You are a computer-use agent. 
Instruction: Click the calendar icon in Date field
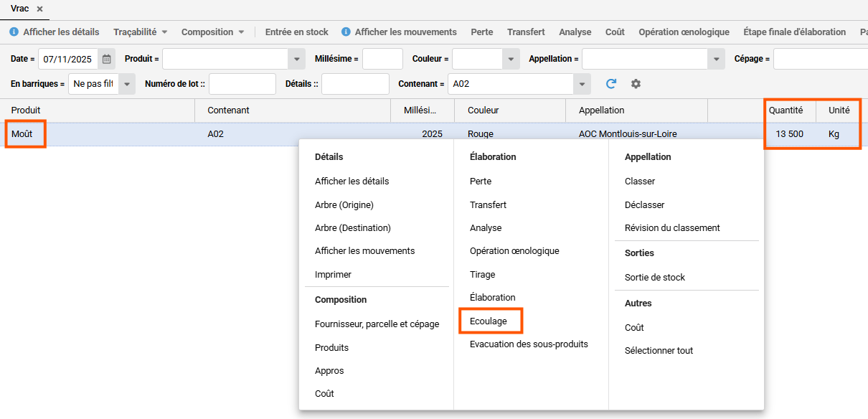pyautogui.click(x=106, y=59)
